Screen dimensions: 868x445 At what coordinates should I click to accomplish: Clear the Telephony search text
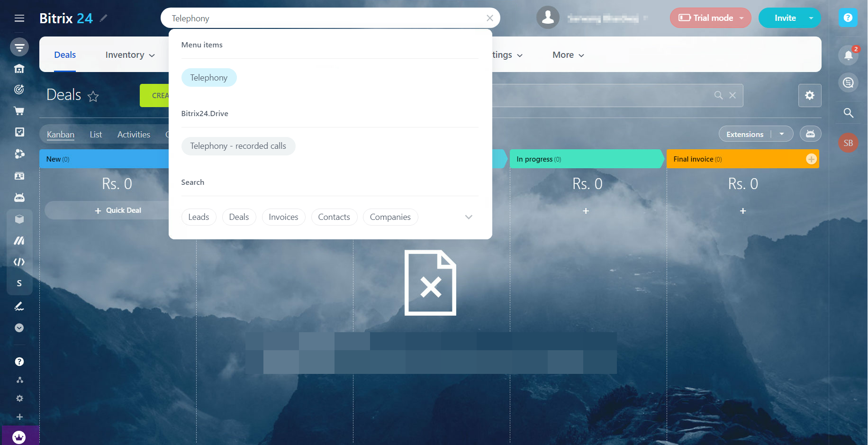point(490,18)
